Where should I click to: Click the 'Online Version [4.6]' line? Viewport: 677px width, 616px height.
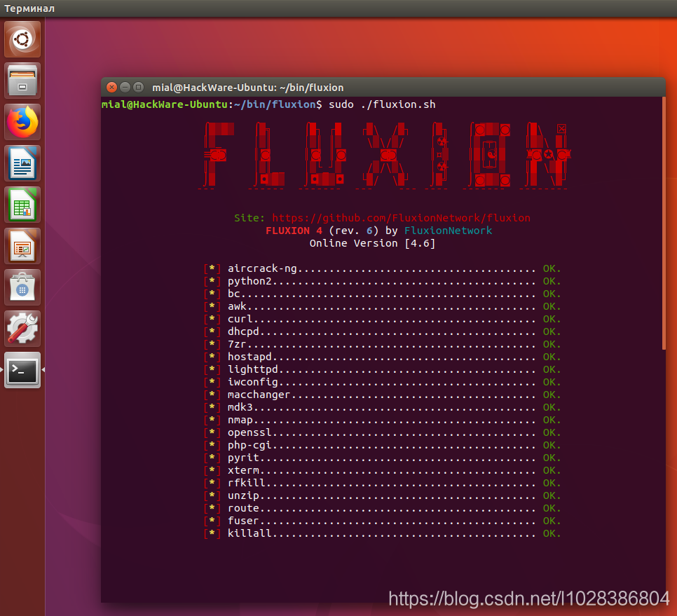[x=372, y=243]
